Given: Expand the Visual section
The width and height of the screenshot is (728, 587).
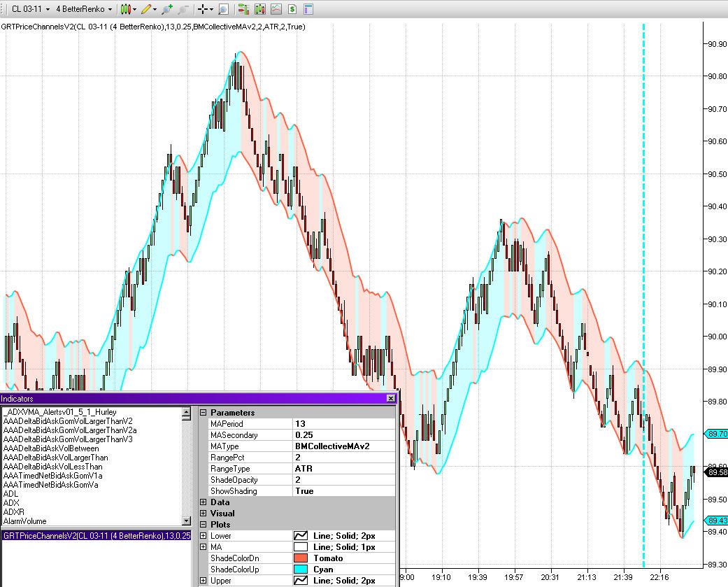Looking at the screenshot, I should pyautogui.click(x=204, y=513).
